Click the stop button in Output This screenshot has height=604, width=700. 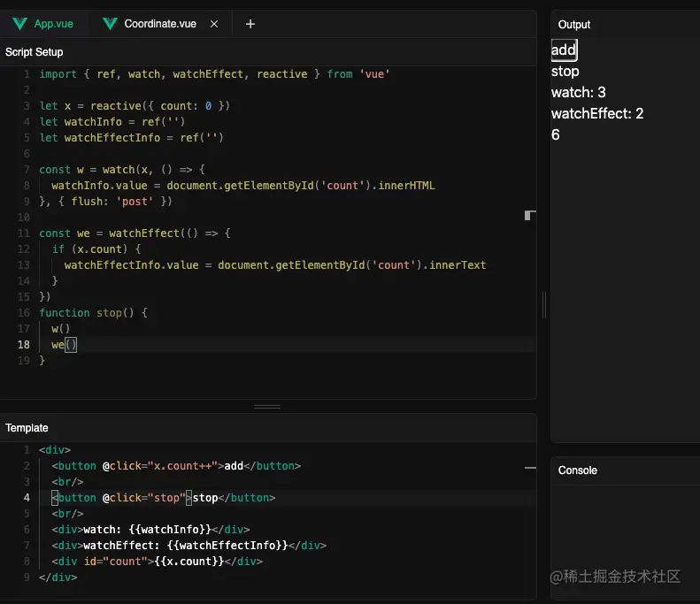coord(565,72)
